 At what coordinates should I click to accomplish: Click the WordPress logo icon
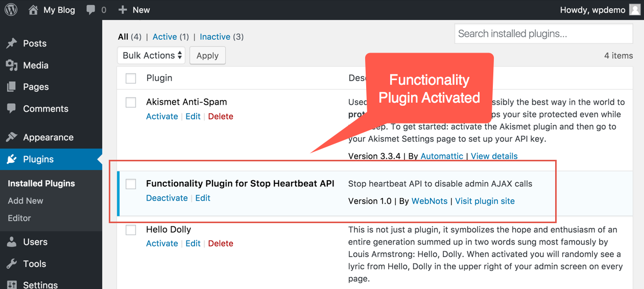pos(11,10)
